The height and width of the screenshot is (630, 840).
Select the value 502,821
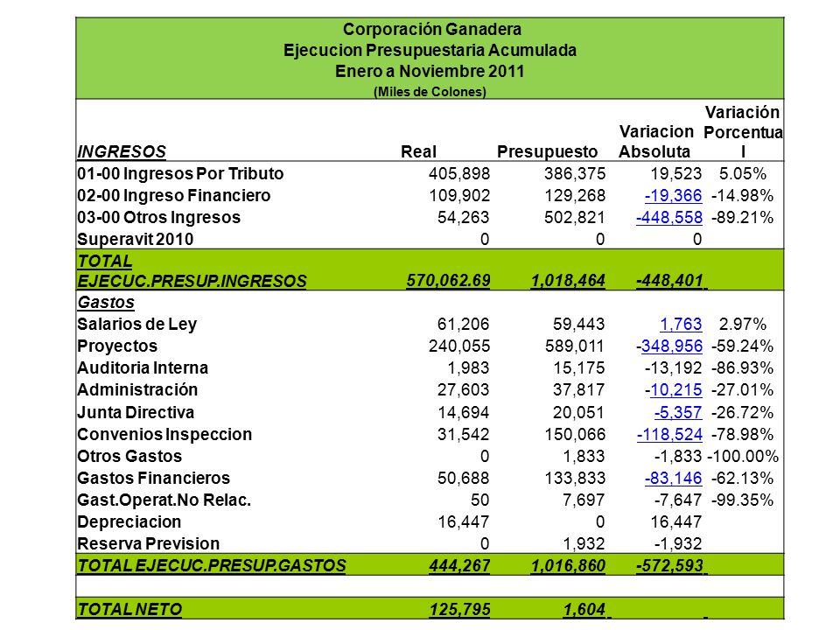575,218
